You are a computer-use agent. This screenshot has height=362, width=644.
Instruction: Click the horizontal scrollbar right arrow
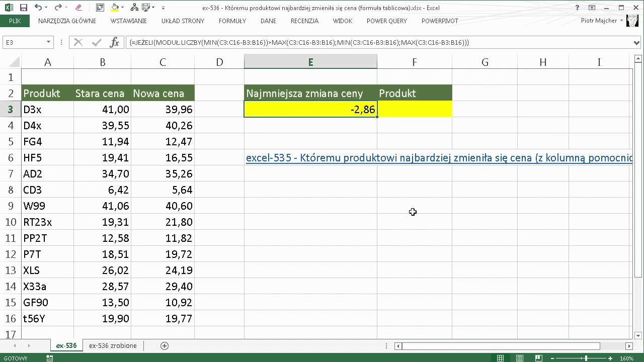pos(629,346)
